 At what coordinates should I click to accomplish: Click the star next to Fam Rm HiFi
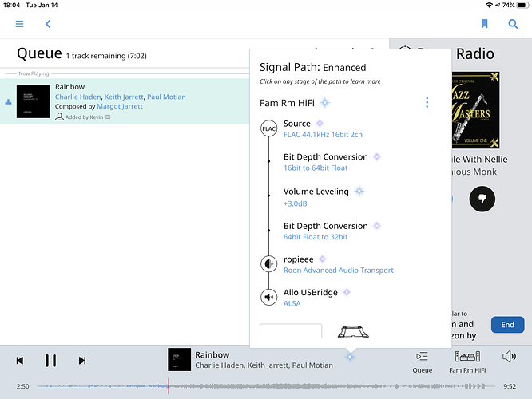[x=325, y=102]
